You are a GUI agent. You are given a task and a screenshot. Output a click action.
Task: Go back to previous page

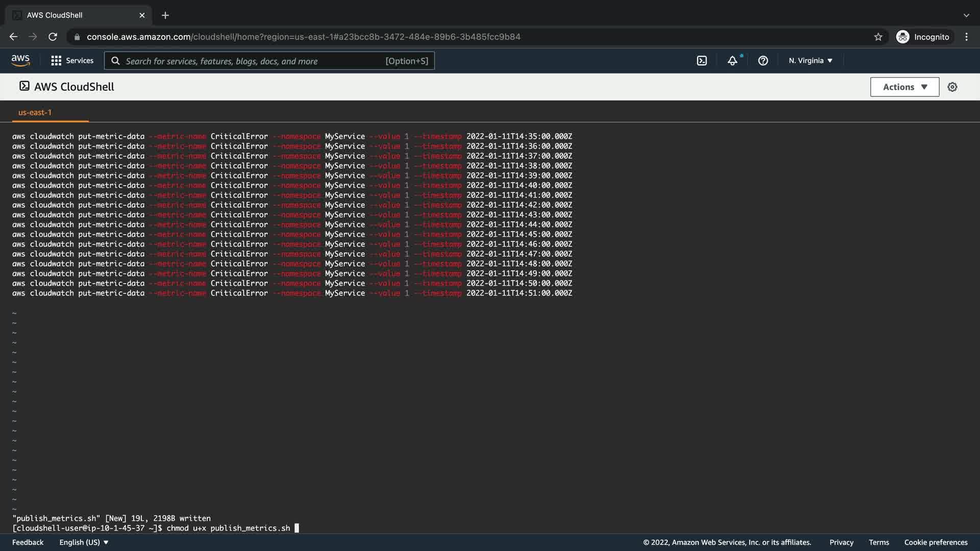14,37
